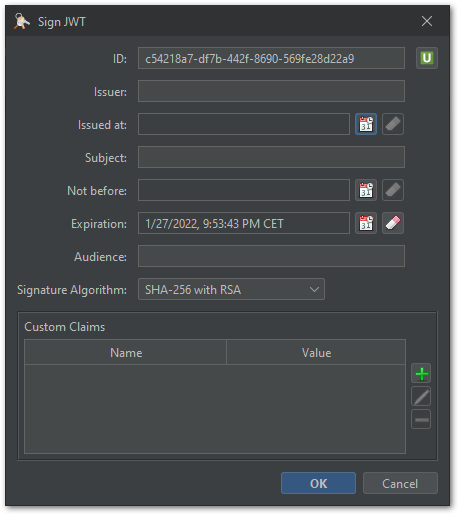Close the Sign JWT dialog window
The height and width of the screenshot is (515, 459).
(x=427, y=21)
